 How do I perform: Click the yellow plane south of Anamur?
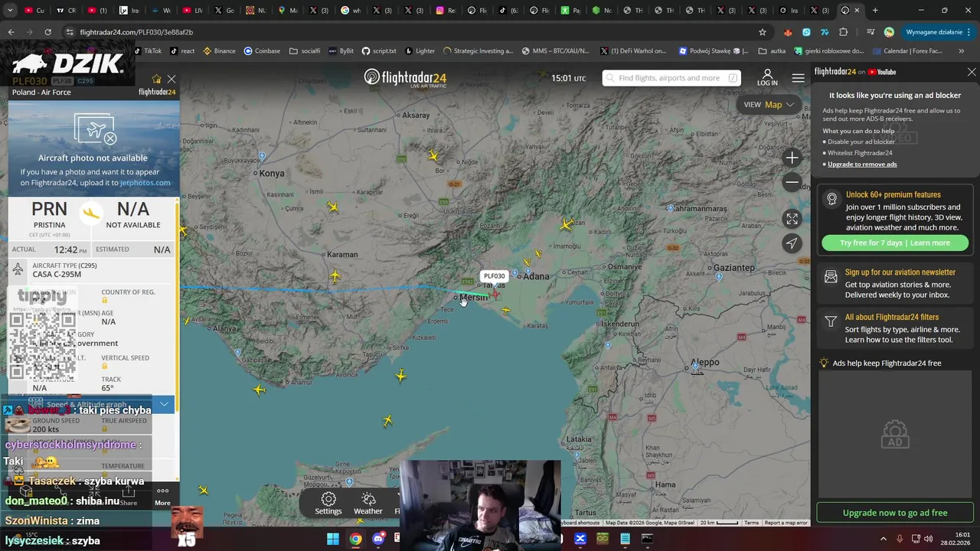(x=260, y=390)
